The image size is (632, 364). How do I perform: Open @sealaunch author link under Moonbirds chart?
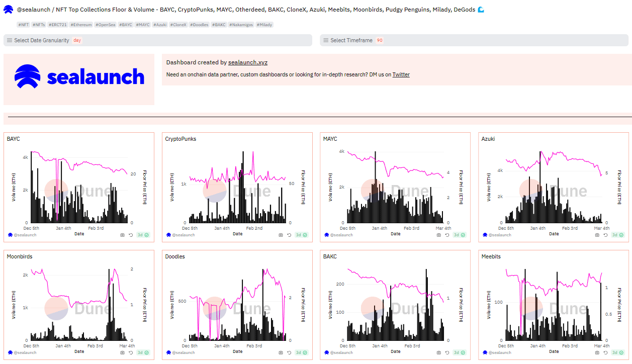coord(24,353)
